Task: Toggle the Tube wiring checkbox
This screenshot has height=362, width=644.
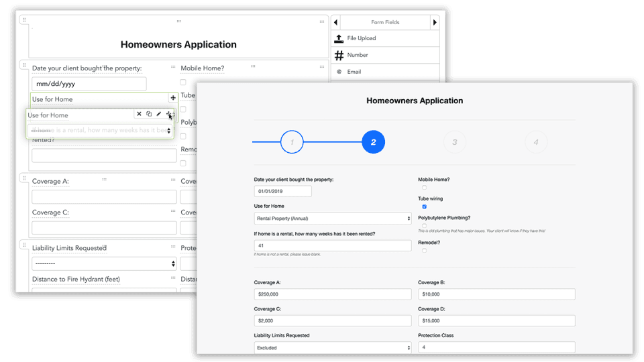Action: [424, 206]
